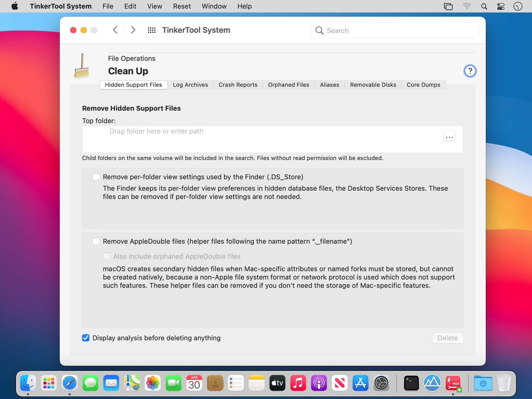Open the TinkerTool System app menu
The width and height of the screenshot is (532, 399).
[61, 6]
